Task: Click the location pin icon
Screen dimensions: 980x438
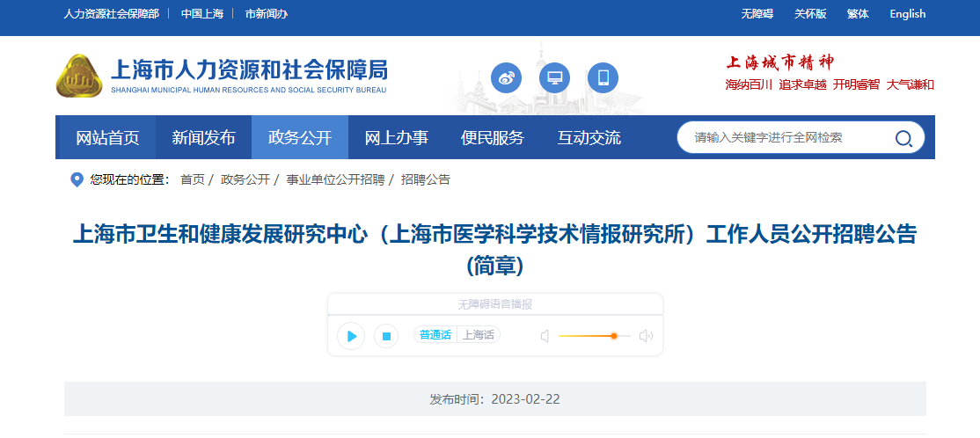Action: point(77,180)
